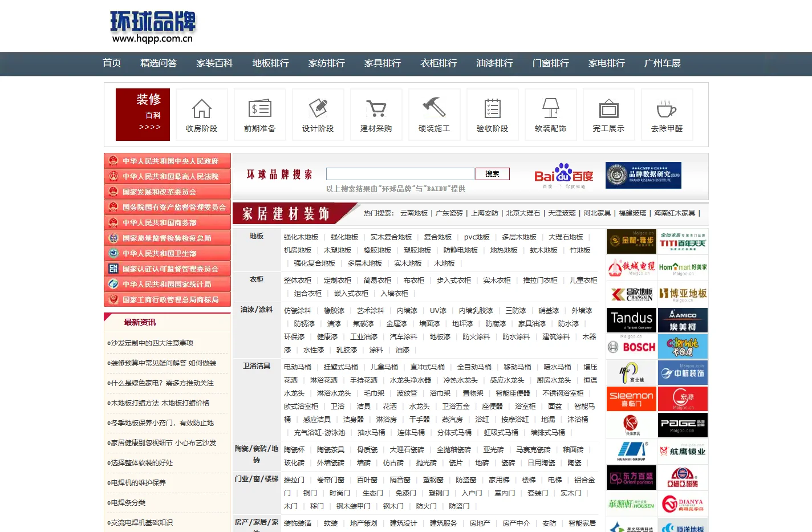The width and height of the screenshot is (812, 532).
Task: Click the BOSCH brand logo
Action: 631,347
